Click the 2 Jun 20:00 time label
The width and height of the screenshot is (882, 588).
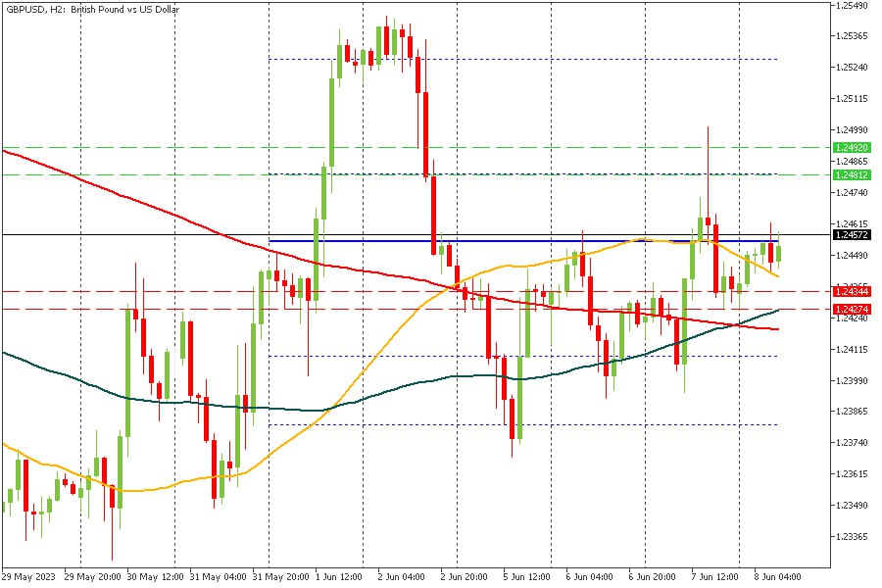tap(464, 577)
